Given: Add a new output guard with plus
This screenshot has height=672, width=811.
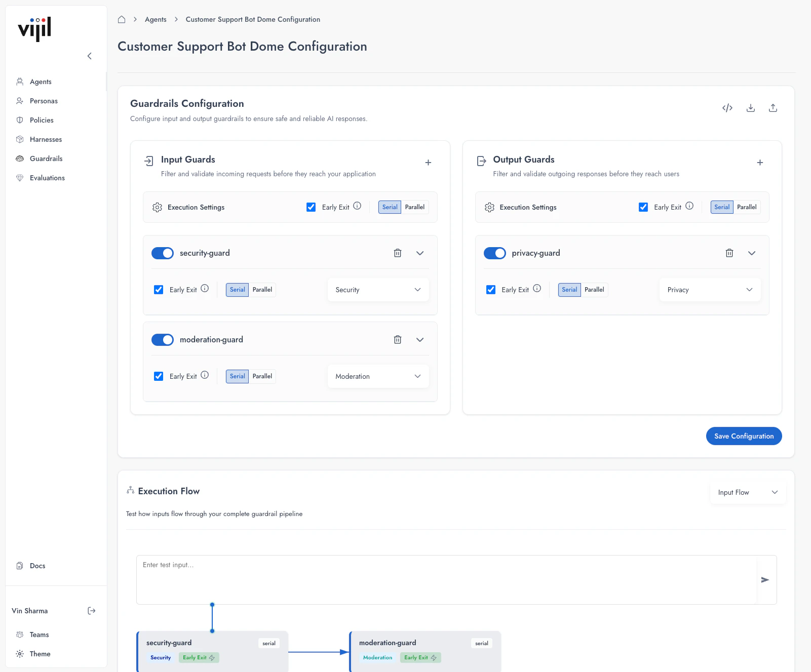Looking at the screenshot, I should (760, 163).
